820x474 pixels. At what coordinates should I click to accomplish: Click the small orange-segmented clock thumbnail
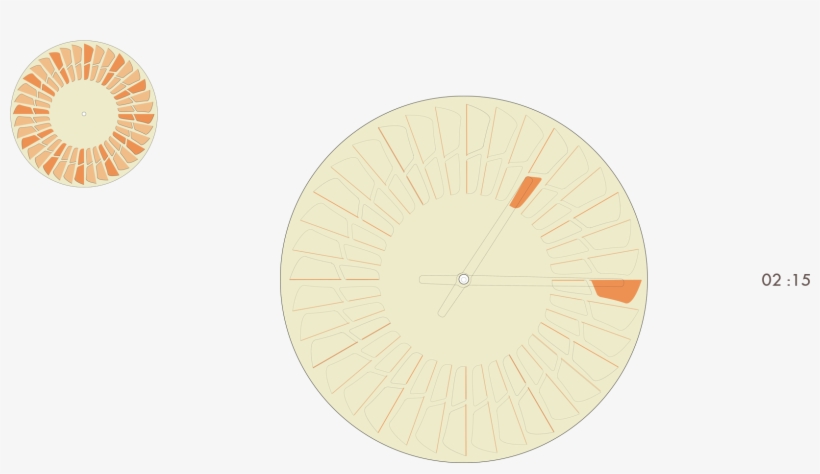[x=84, y=113]
